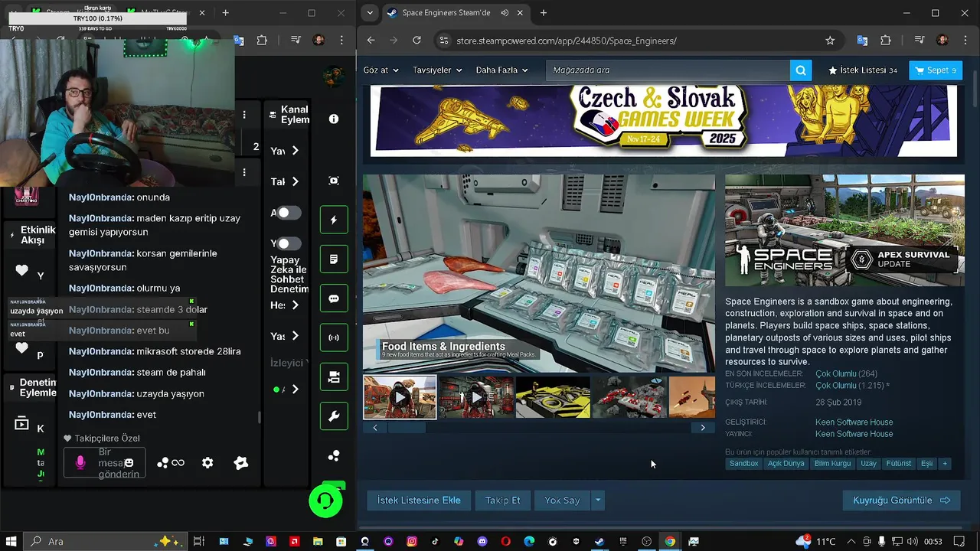Open a new tab in the Steam browser window
This screenshot has height=551, width=980.
pos(544,13)
